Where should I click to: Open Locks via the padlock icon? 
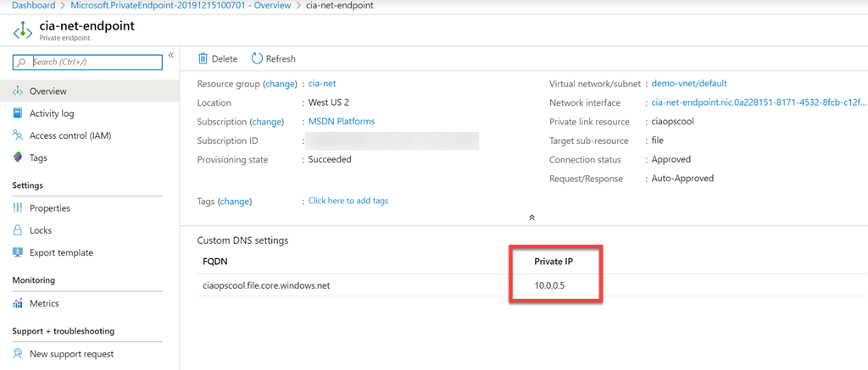19,230
